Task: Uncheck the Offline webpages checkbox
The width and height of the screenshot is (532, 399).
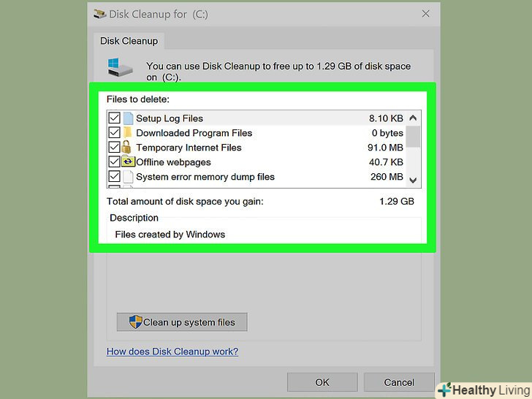Action: pyautogui.click(x=114, y=161)
